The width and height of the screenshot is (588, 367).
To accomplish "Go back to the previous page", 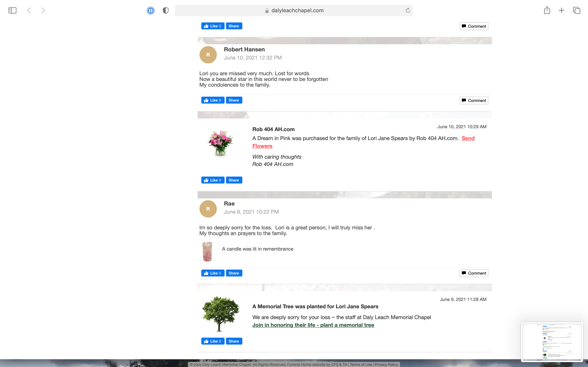I will tap(29, 10).
